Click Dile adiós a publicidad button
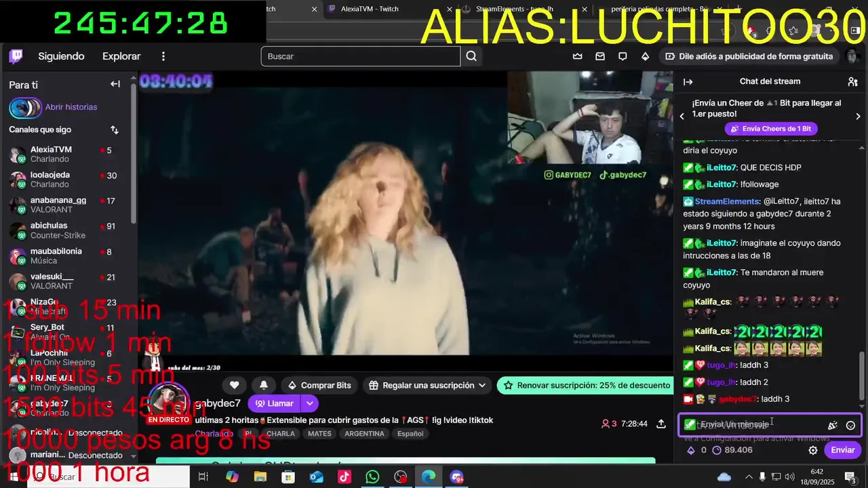 click(749, 56)
